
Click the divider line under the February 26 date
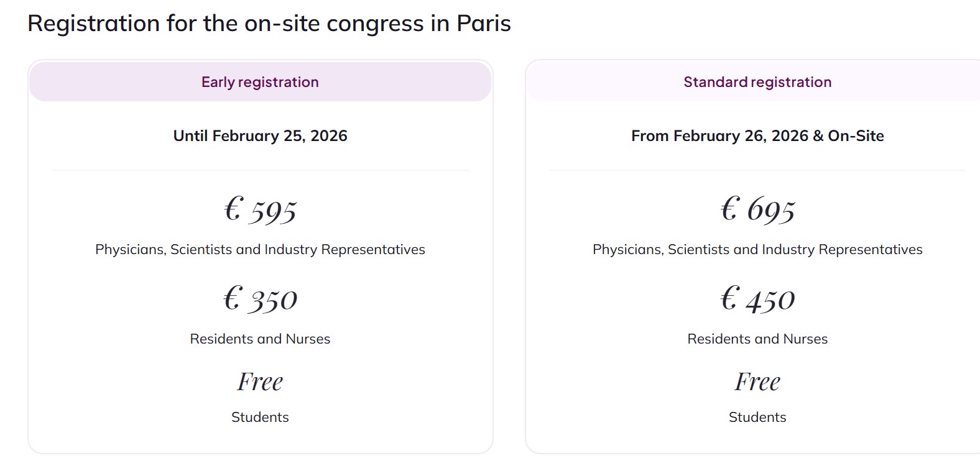[757, 170]
